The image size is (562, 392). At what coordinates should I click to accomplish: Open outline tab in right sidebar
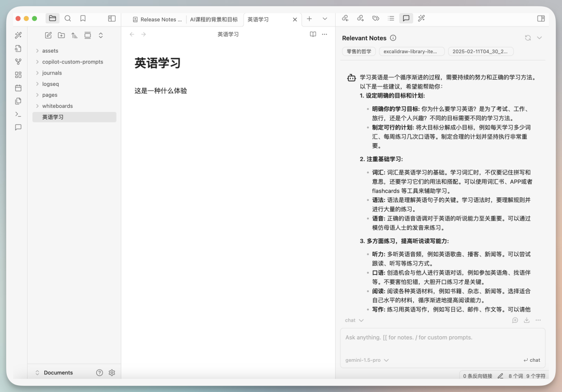[x=391, y=18]
